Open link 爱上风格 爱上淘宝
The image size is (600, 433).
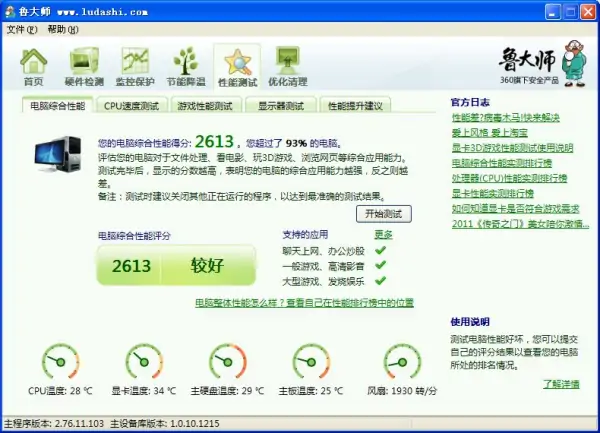point(489,133)
